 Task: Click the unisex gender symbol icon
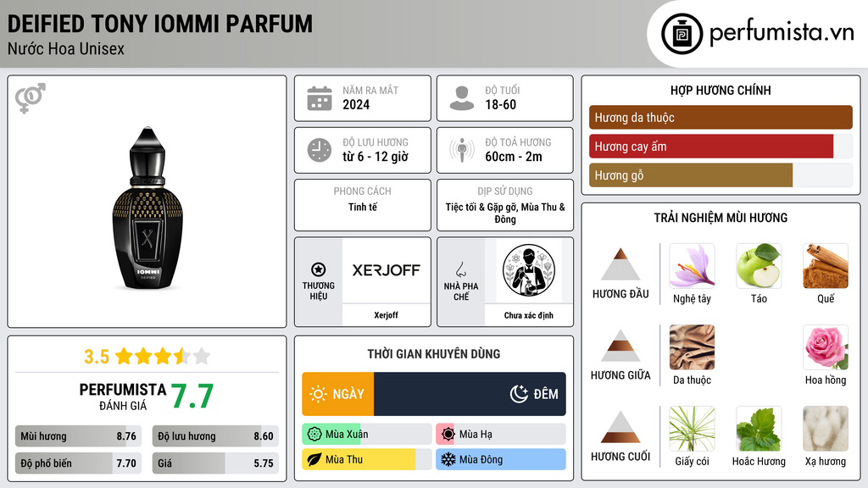click(31, 98)
